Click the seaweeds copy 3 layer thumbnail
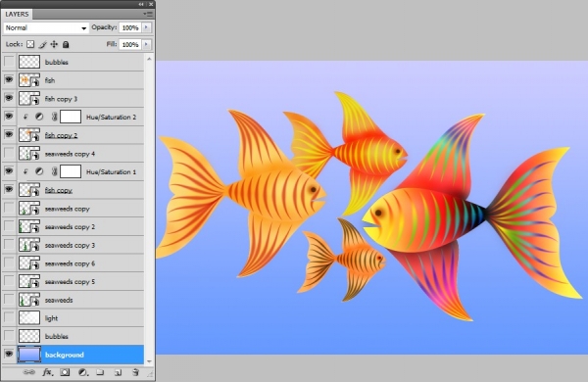The width and height of the screenshot is (588, 382). click(29, 245)
